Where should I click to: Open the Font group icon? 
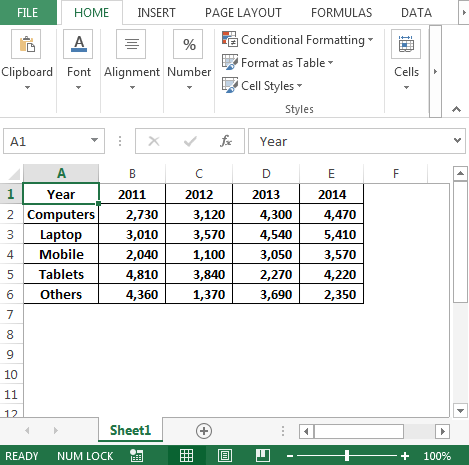pyautogui.click(x=79, y=44)
